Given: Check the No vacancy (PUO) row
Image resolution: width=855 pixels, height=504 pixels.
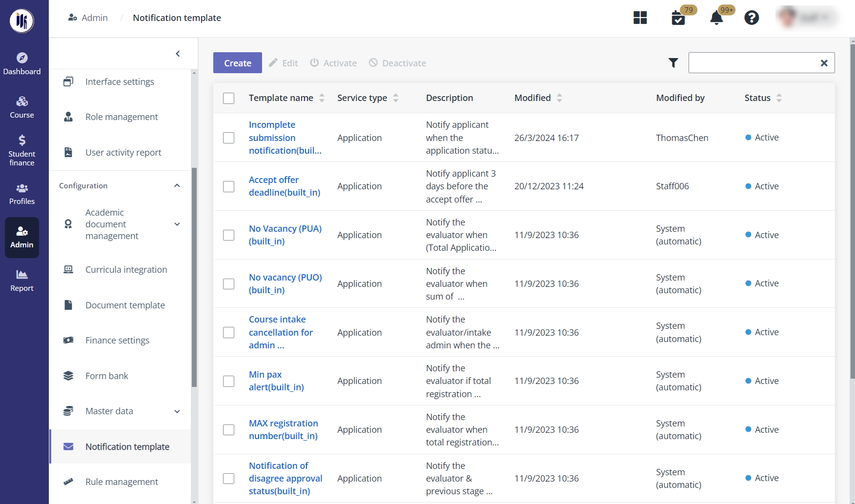Looking at the screenshot, I should point(228,284).
